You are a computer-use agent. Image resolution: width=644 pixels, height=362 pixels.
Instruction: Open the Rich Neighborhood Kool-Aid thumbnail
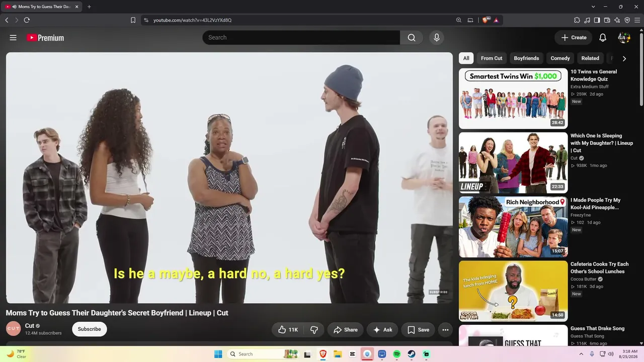[x=513, y=227]
